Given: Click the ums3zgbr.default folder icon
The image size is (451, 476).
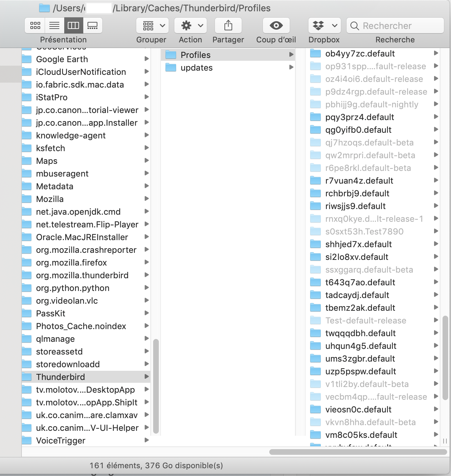Looking at the screenshot, I should click(x=315, y=358).
